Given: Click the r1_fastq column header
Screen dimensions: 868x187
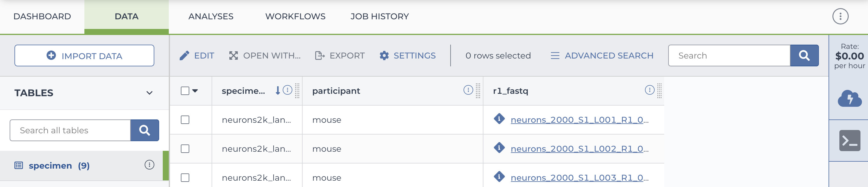Looking at the screenshot, I should coord(510,91).
